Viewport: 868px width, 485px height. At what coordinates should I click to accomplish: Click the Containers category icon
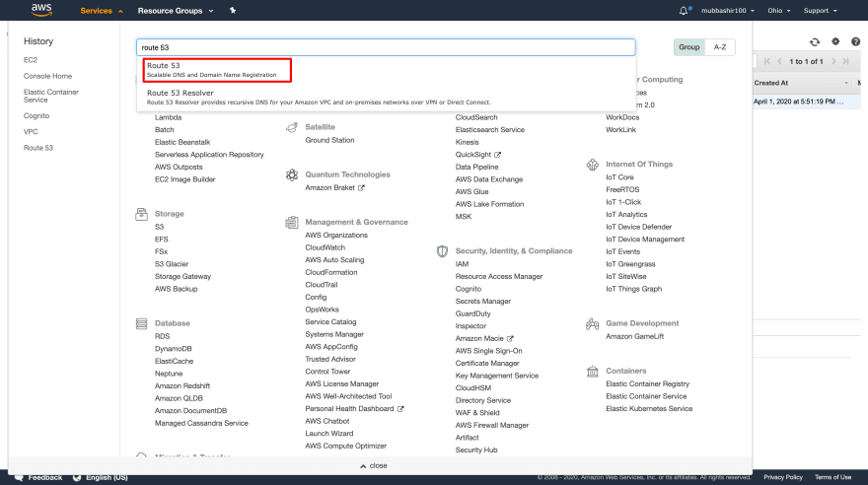[x=593, y=371]
